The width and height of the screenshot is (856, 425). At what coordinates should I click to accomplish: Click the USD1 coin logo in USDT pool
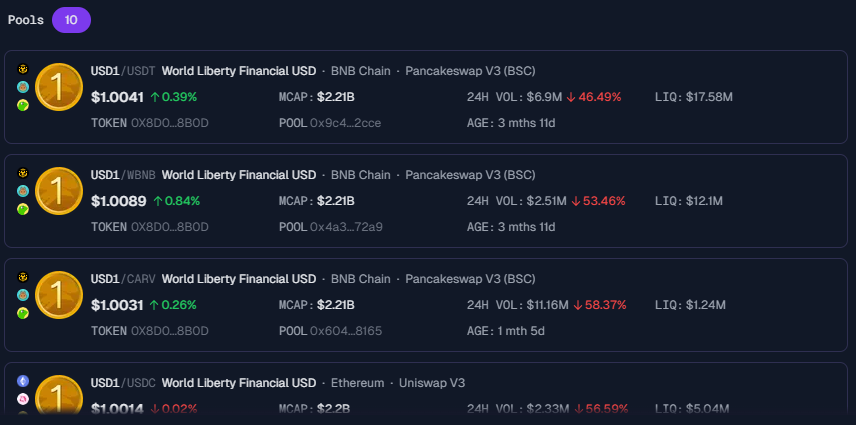[x=59, y=88]
